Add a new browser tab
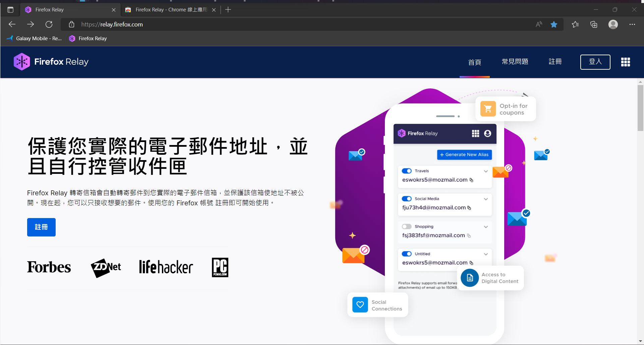 pos(228,10)
